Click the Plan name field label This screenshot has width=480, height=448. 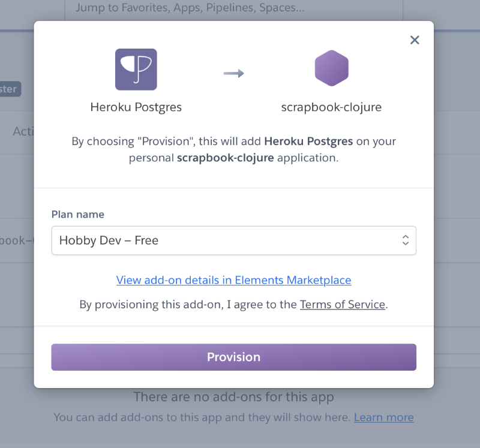[78, 215]
